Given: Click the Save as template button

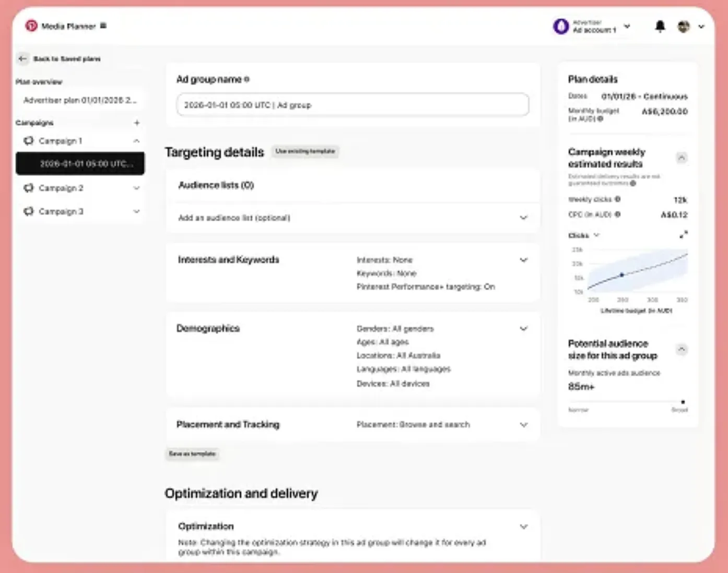Looking at the screenshot, I should point(192,453).
